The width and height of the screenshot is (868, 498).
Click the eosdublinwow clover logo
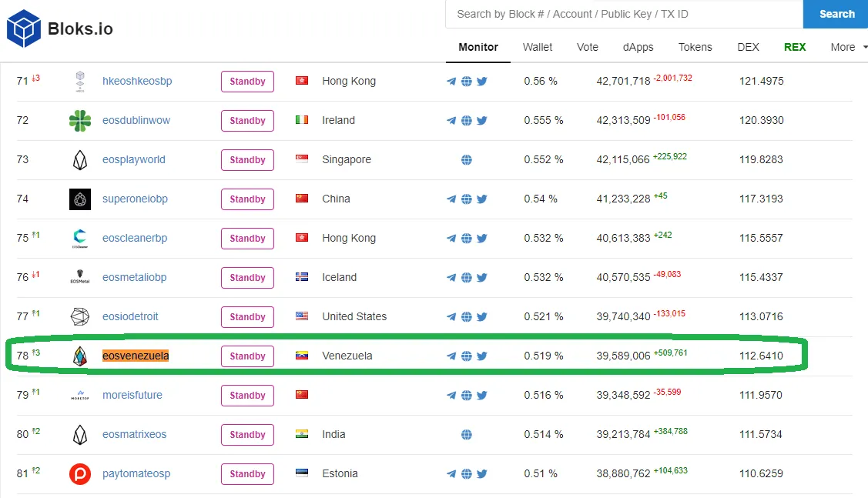click(80, 121)
